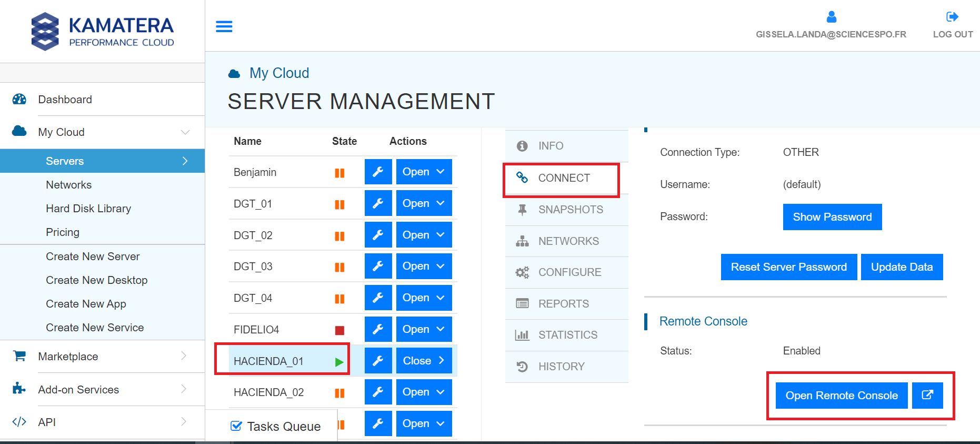Viewport: 980px width, 444px height.
Task: Open the REPORTS tab
Action: coord(567,304)
